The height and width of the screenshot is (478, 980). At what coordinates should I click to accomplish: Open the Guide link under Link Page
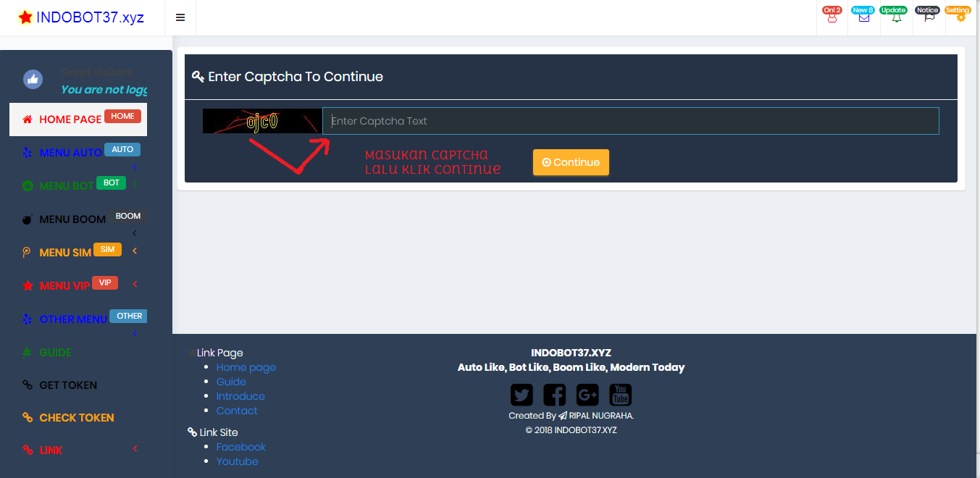pyautogui.click(x=231, y=382)
